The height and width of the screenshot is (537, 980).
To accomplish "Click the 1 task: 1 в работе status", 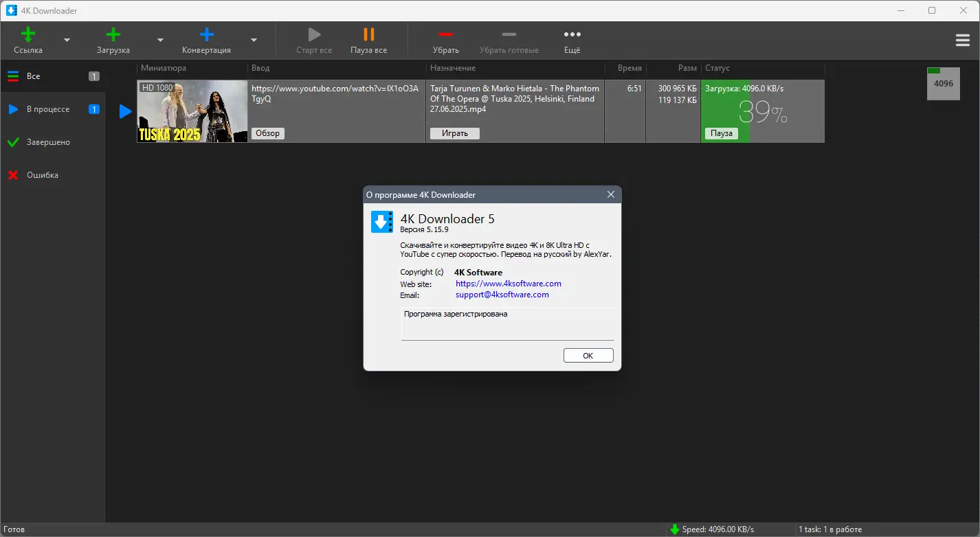I will (x=830, y=529).
